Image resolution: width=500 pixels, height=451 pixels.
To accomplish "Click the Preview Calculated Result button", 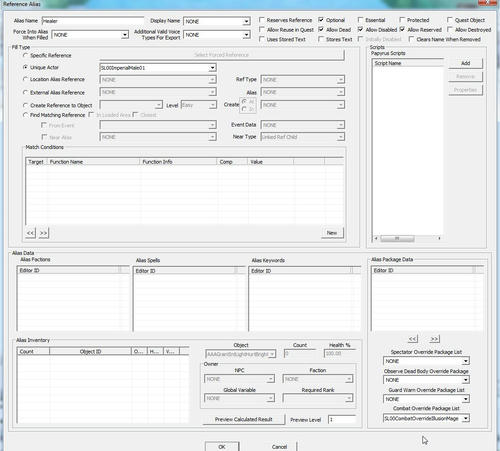I will 244,419.
